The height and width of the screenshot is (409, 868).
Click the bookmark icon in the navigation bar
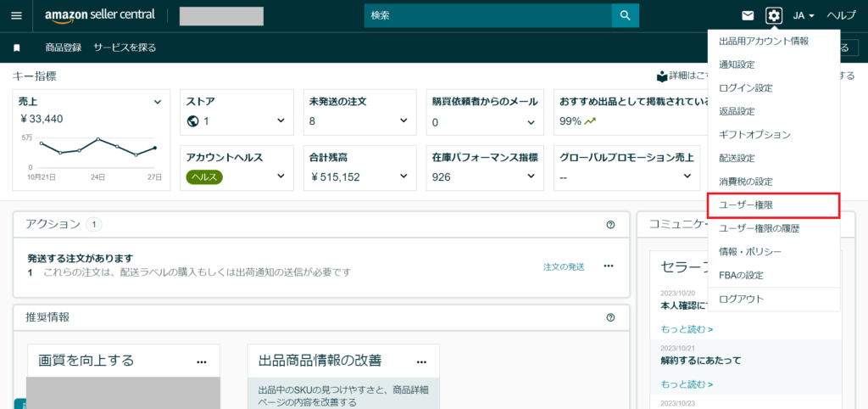[17, 48]
